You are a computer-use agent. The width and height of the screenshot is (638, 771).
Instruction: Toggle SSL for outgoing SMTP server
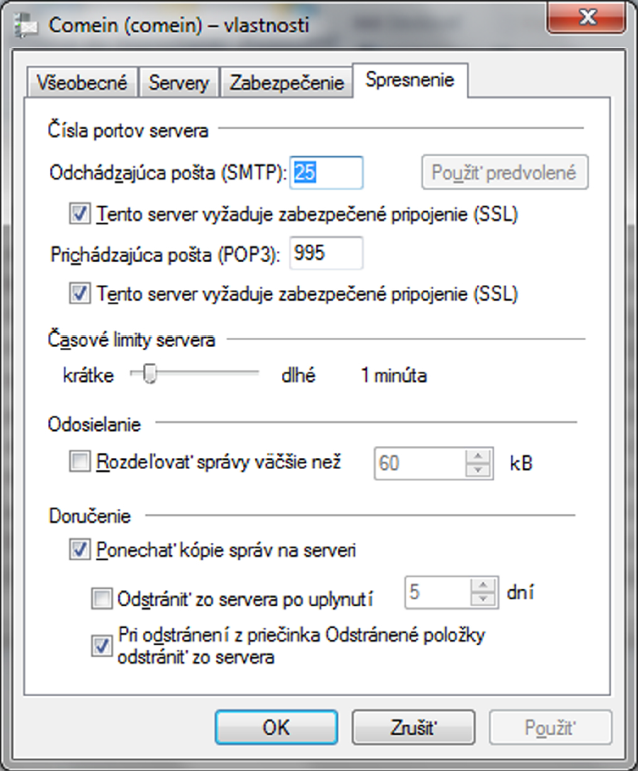point(80,214)
